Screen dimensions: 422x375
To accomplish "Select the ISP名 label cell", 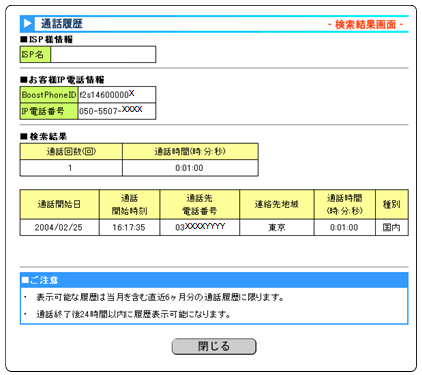I will [35, 54].
